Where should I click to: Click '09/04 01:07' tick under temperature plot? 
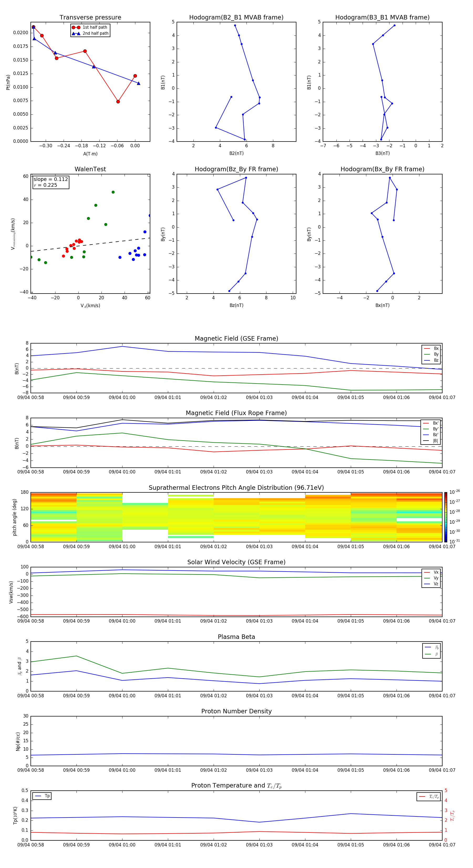point(442,845)
